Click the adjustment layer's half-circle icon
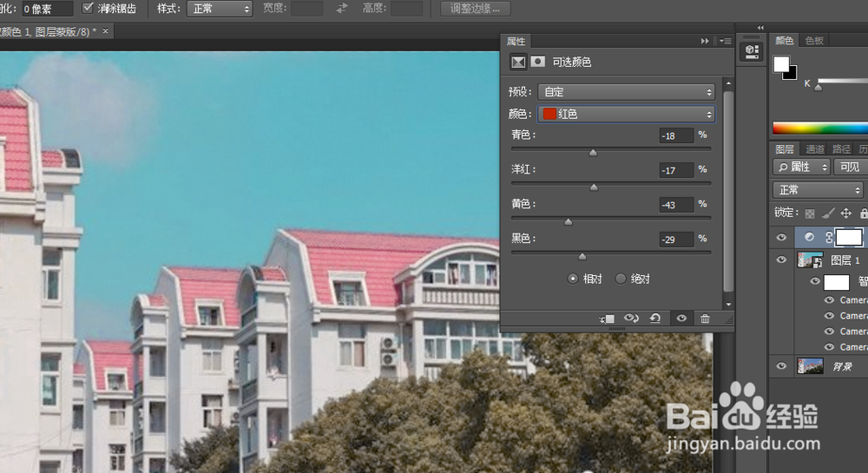The width and height of the screenshot is (868, 473). pos(809,237)
